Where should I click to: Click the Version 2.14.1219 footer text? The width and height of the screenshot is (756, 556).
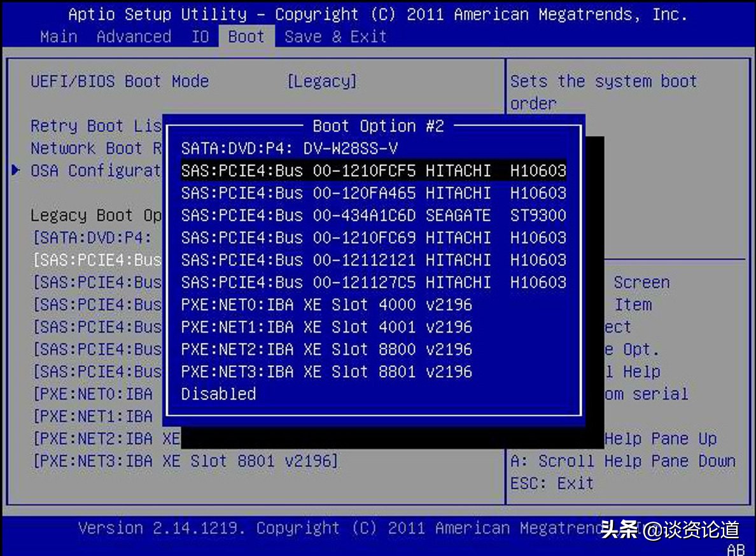click(162, 528)
